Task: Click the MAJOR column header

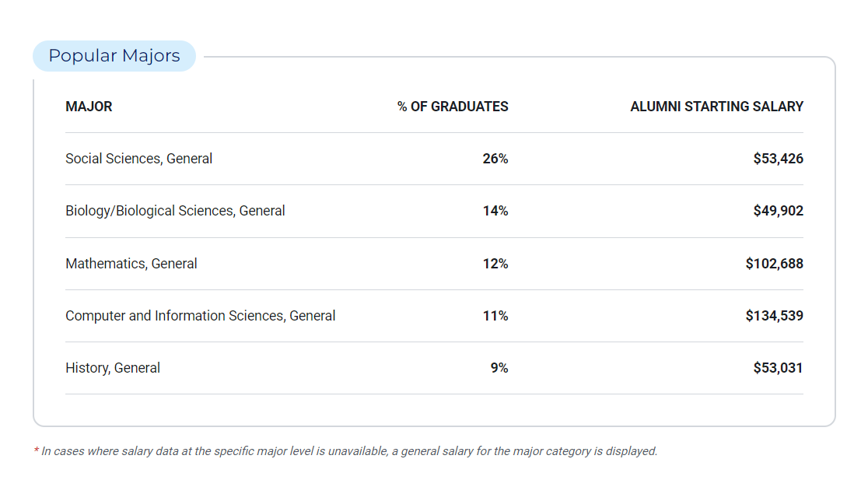Action: (x=89, y=107)
